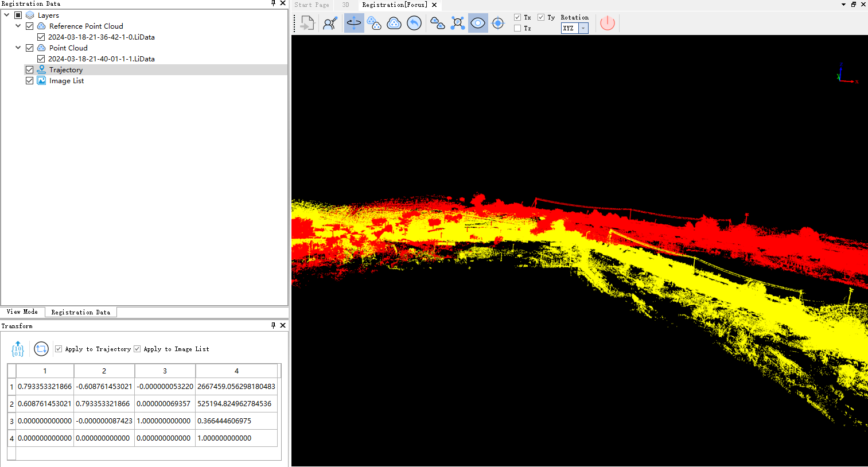The width and height of the screenshot is (868, 467).
Task: Uncheck the Reference Point Cloud checkbox
Action: 30,26
